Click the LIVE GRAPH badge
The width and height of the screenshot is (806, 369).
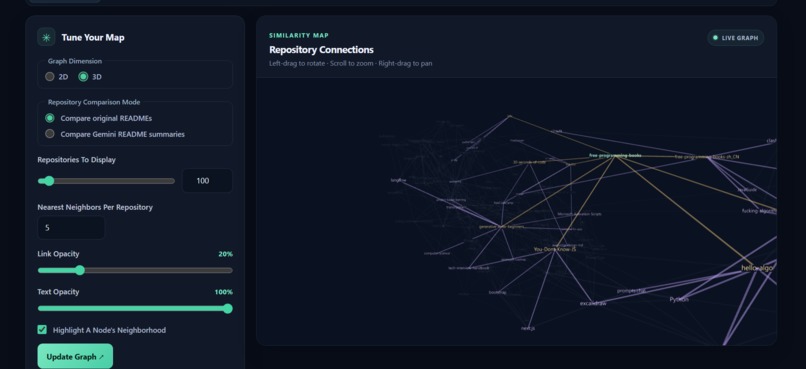pos(736,38)
